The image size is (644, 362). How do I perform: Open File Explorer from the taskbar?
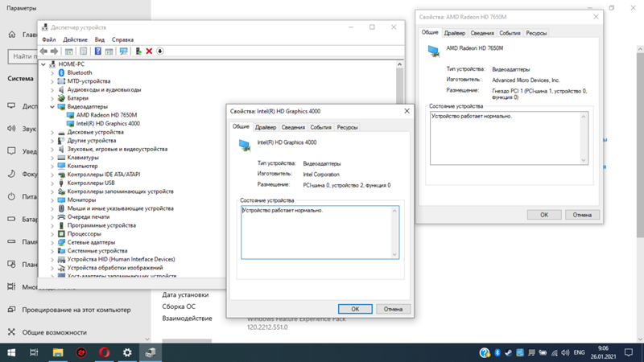click(58, 352)
